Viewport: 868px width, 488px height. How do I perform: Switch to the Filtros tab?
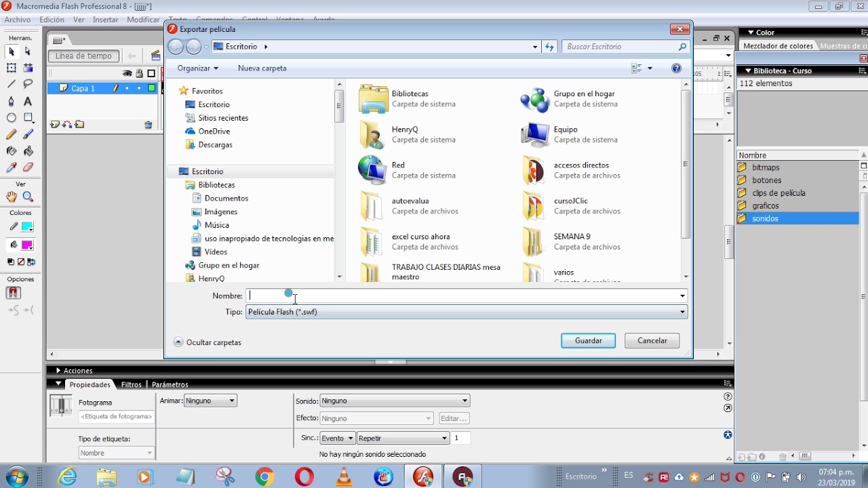(x=132, y=384)
